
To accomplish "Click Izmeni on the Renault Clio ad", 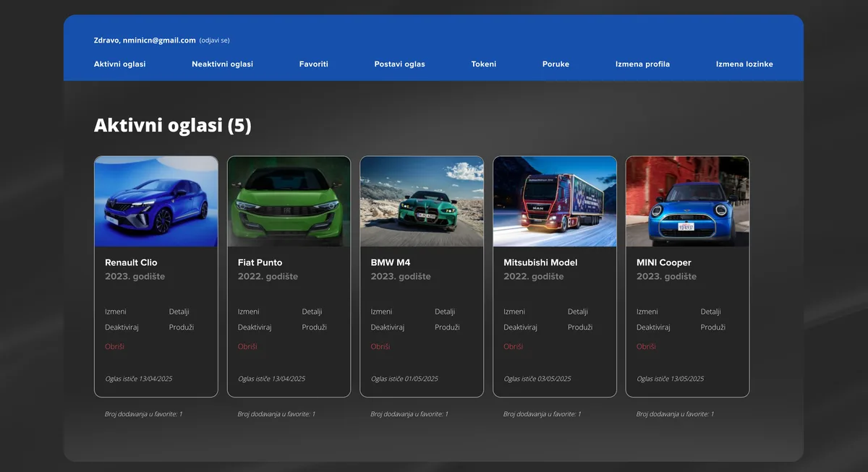I will [116, 312].
